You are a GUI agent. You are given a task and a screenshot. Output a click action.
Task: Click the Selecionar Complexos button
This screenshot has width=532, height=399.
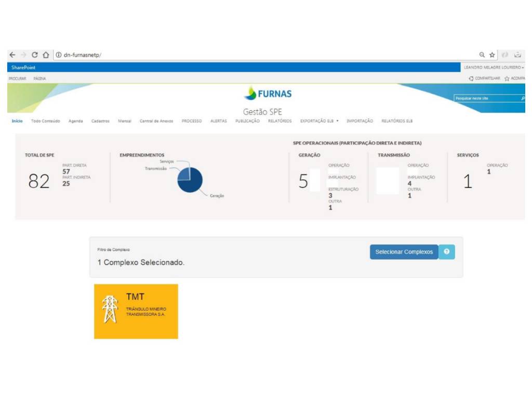(x=404, y=252)
